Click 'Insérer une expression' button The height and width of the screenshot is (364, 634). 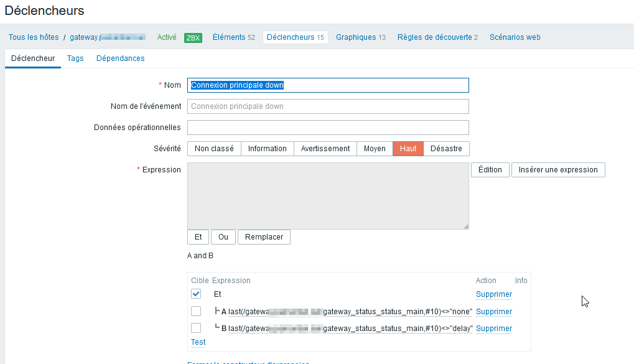(x=557, y=170)
